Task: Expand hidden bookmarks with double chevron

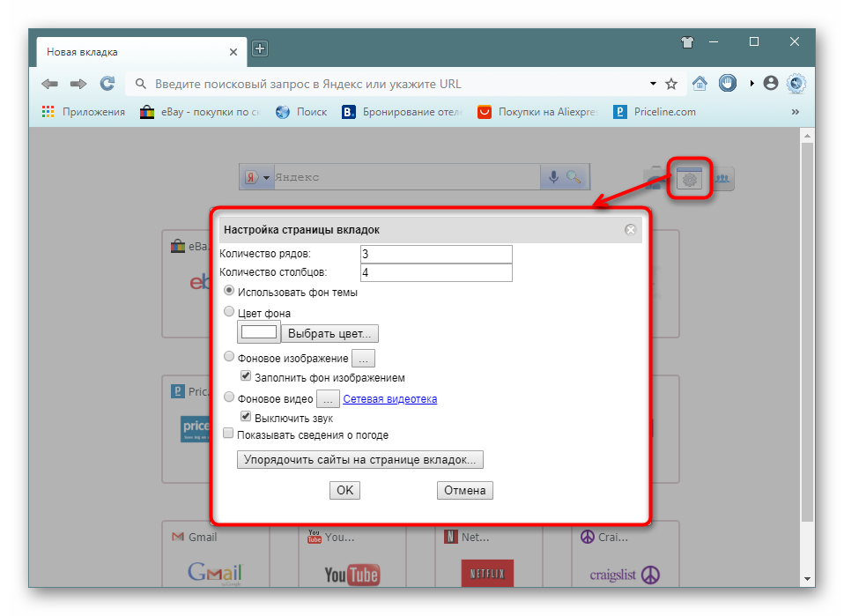Action: 795,112
